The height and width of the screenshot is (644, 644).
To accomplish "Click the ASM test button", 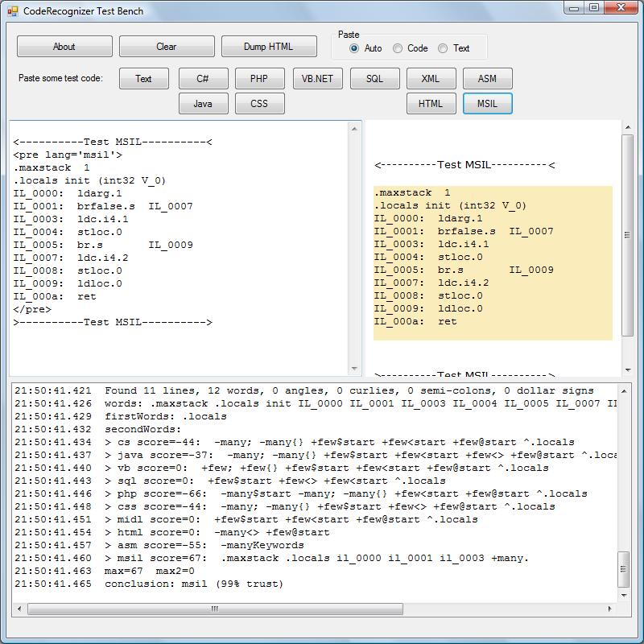I will tap(487, 79).
